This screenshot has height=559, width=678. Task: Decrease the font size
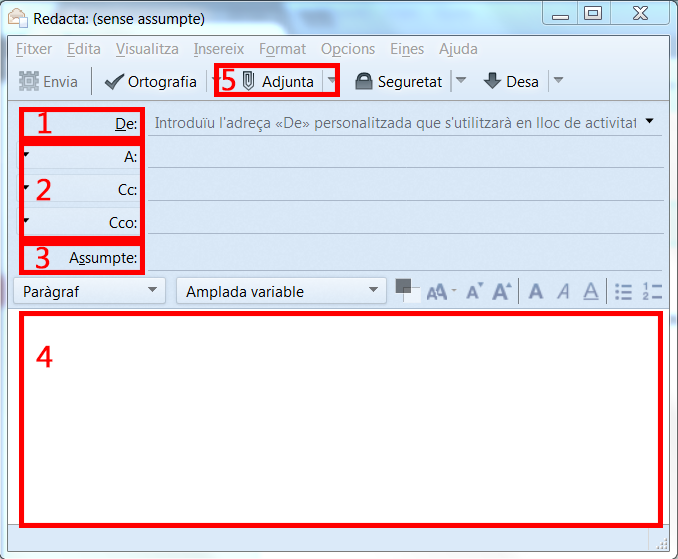click(x=475, y=292)
